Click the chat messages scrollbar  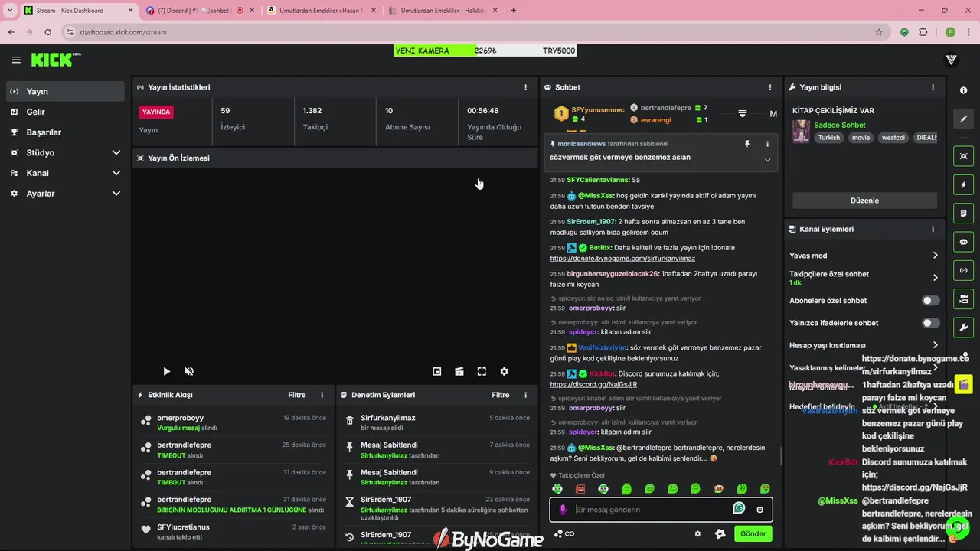[x=781, y=455]
